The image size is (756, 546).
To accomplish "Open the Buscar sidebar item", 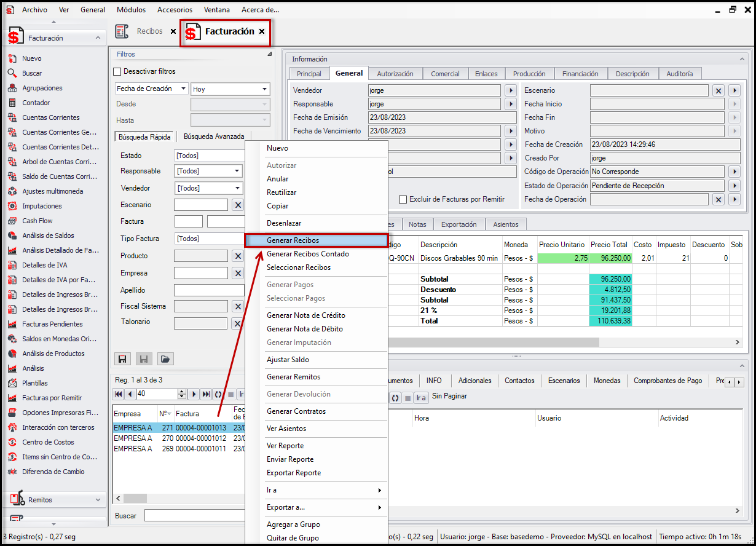I will click(x=31, y=73).
